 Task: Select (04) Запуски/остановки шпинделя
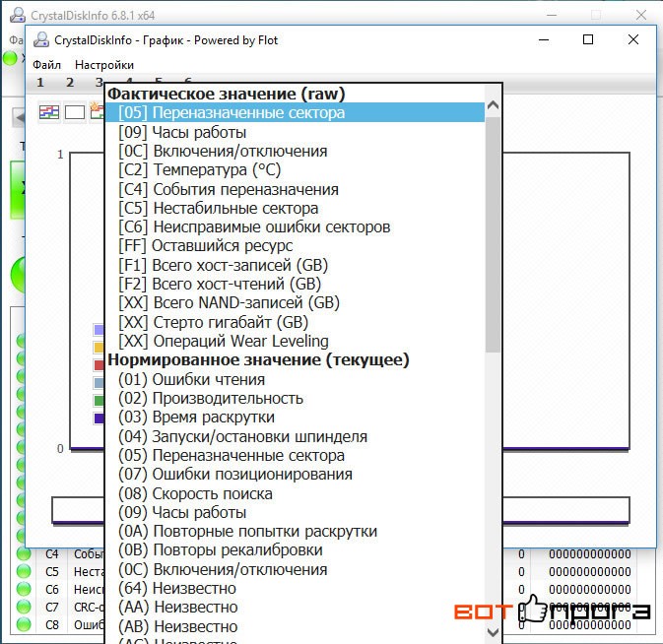(x=295, y=436)
